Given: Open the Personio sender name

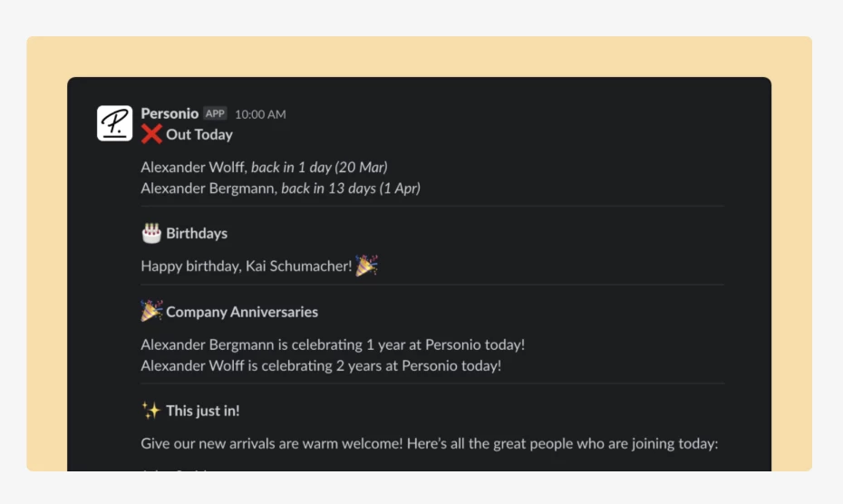Looking at the screenshot, I should [x=170, y=113].
